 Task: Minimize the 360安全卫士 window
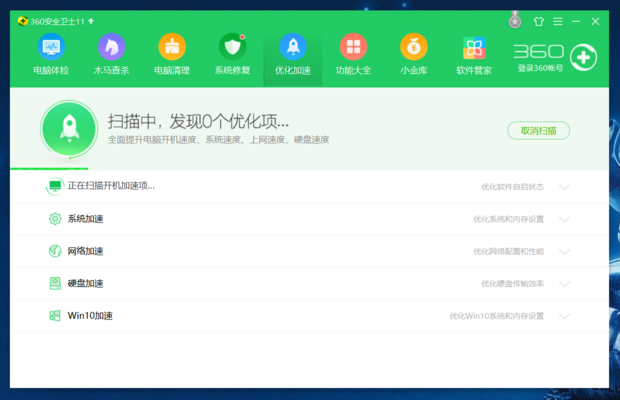[576, 21]
